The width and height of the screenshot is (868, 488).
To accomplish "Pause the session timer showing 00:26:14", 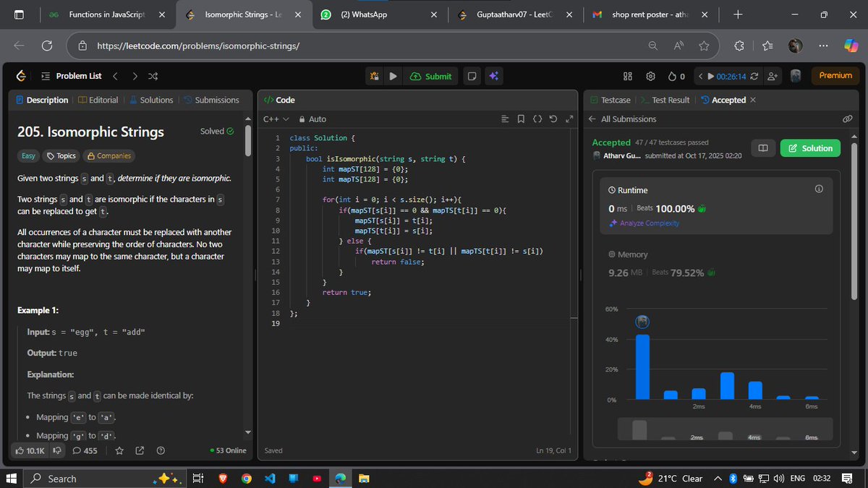I will [x=711, y=75].
